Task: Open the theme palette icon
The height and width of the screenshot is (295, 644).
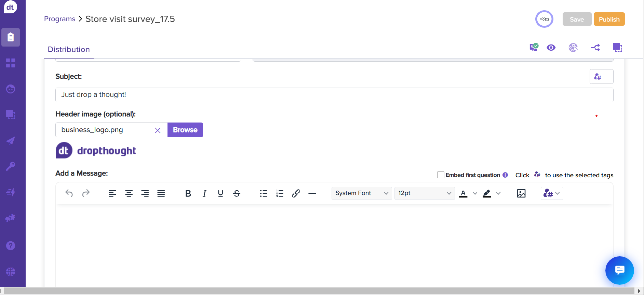Action: pyautogui.click(x=573, y=48)
